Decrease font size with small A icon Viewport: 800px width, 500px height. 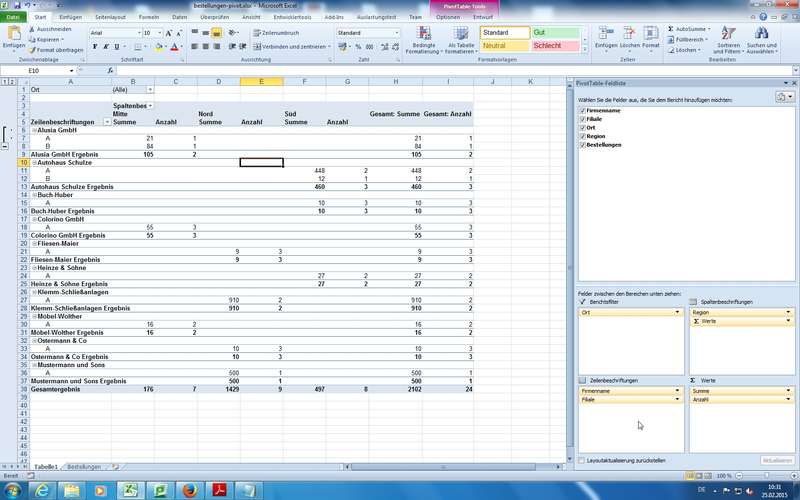(x=179, y=33)
